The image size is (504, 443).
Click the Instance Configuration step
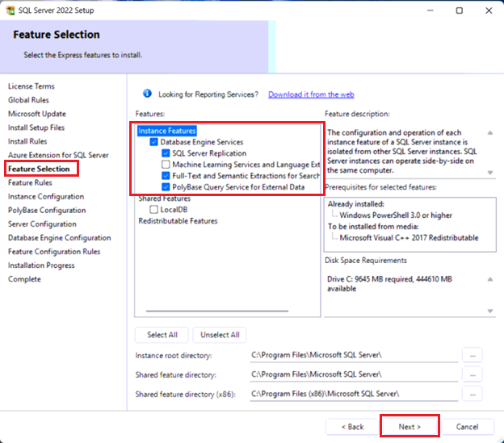click(x=46, y=196)
